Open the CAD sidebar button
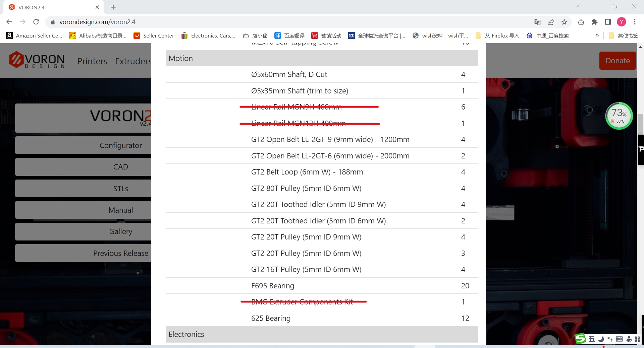This screenshot has height=348, width=644. point(83,167)
